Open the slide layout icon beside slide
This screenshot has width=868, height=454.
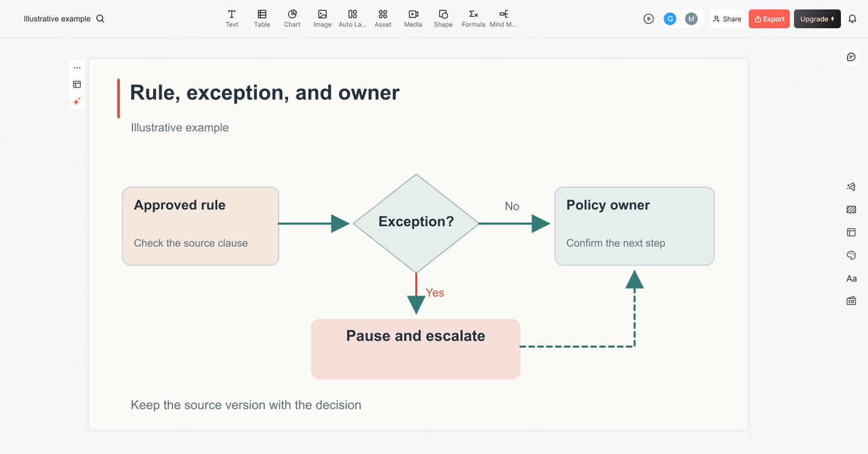[x=77, y=84]
